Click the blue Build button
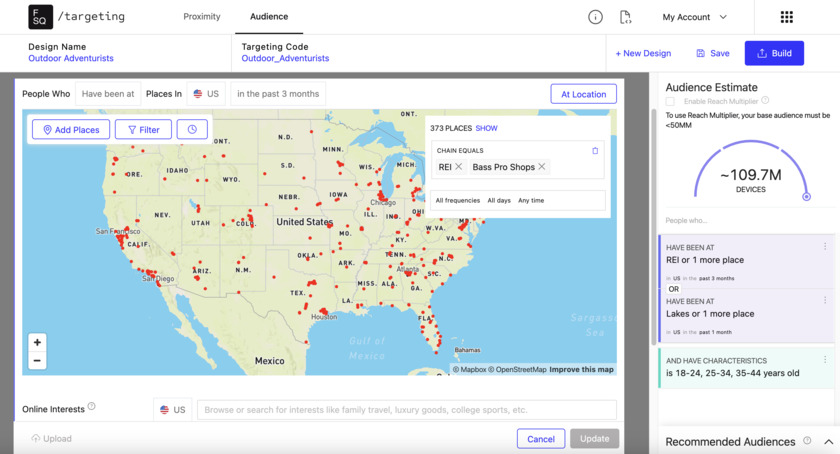 774,53
